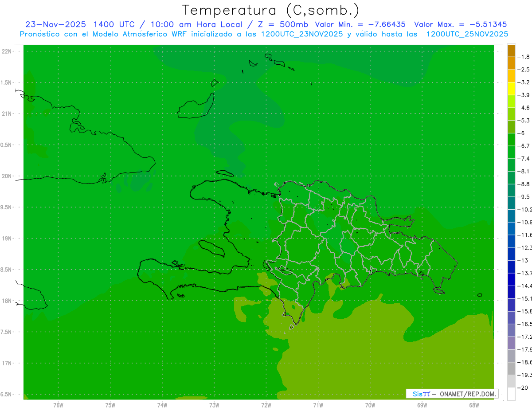Select colorbar segment between -2.5 and -3.2

(x=511, y=76)
